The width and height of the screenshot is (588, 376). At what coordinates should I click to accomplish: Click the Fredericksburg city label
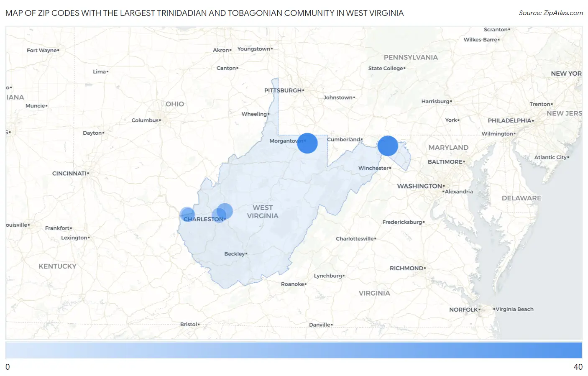pyautogui.click(x=402, y=222)
